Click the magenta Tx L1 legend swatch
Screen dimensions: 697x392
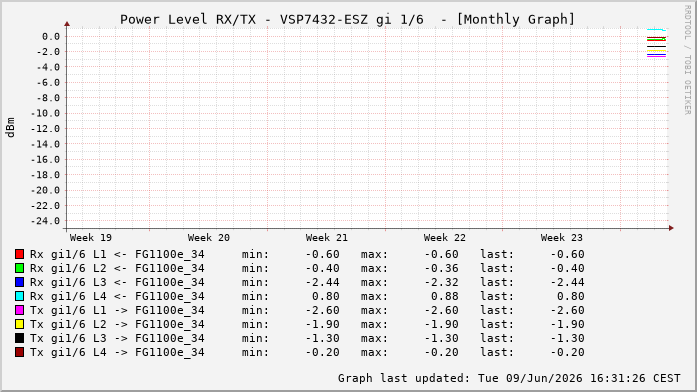(19, 310)
